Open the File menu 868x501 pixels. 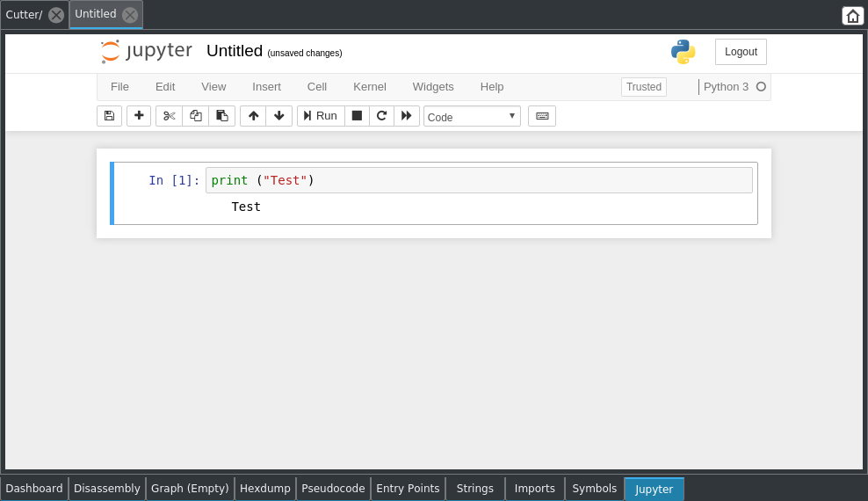click(x=119, y=87)
